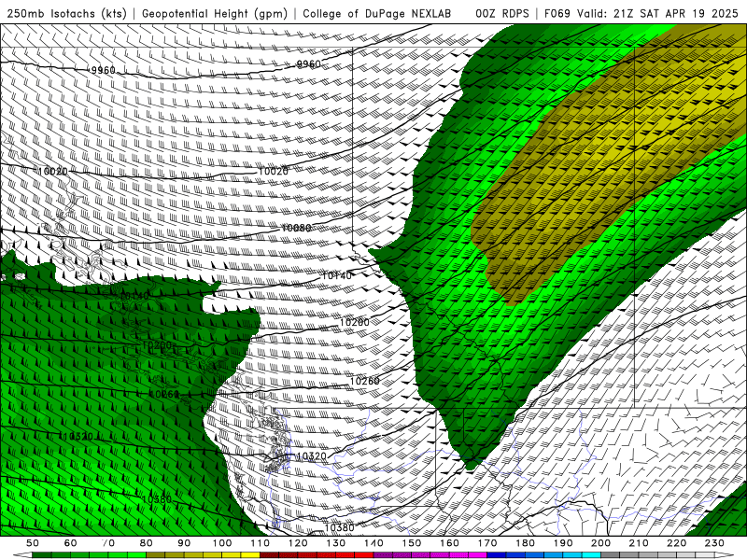Click the 210 kts colorbar label
Image resolution: width=747 pixels, height=560 pixels.
tap(639, 543)
